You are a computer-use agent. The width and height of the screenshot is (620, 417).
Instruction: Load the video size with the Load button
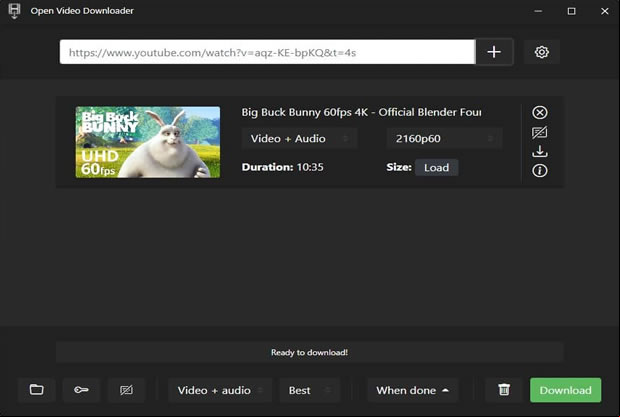click(x=437, y=168)
